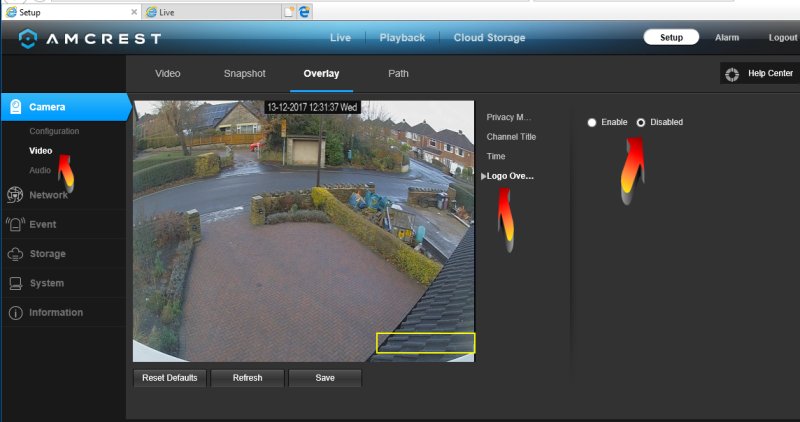Screen dimensions: 800x422
Task: Click the Internet Explorer icon on Setup tab
Action: tap(11, 12)
